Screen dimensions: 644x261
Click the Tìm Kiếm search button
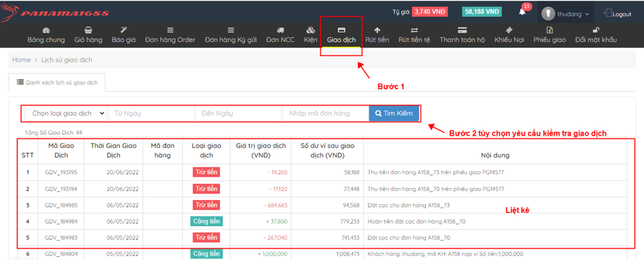(x=394, y=113)
